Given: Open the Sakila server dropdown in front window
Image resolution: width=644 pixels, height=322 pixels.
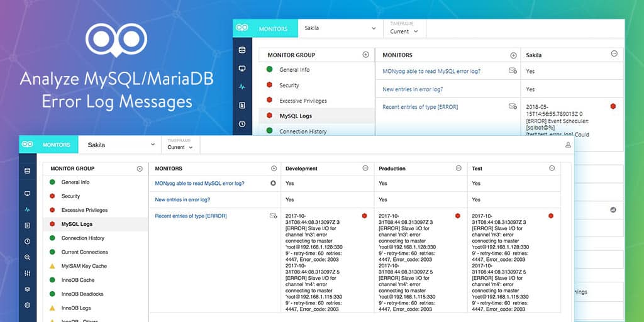Looking at the screenshot, I should [x=121, y=145].
